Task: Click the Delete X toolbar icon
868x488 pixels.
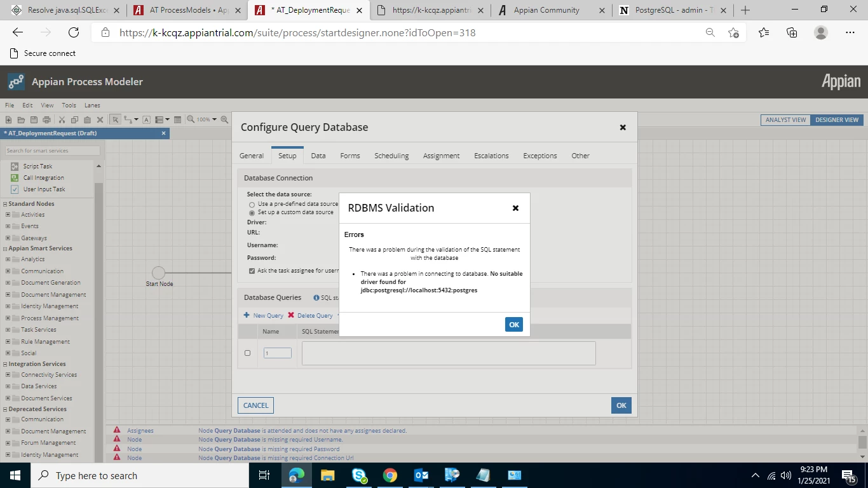Action: coord(100,119)
